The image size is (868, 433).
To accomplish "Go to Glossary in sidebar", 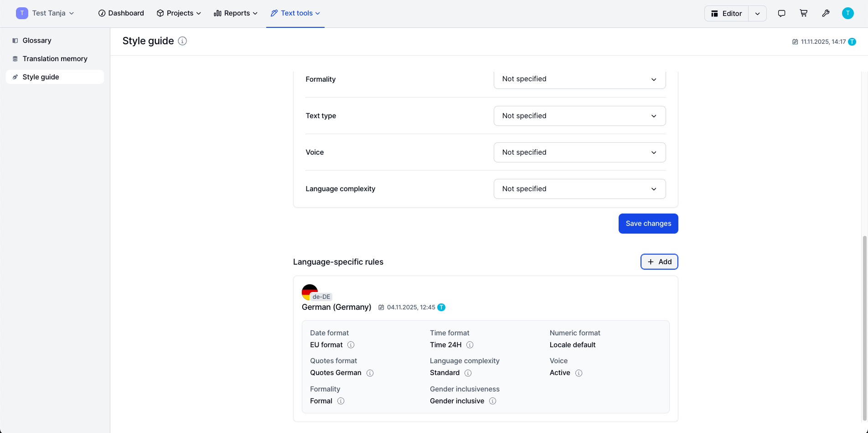I will point(55,41).
